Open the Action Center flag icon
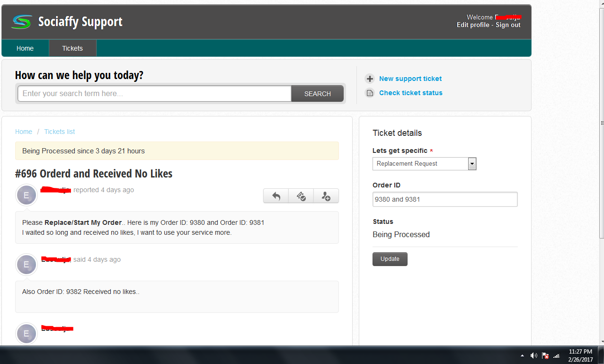 545,355
